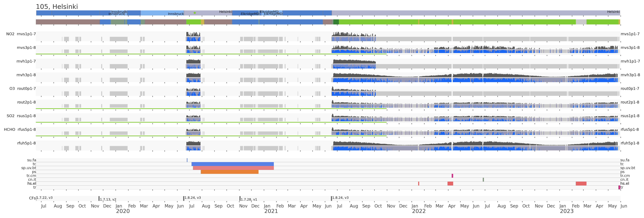Click the dark green status segment

pos(336,22)
